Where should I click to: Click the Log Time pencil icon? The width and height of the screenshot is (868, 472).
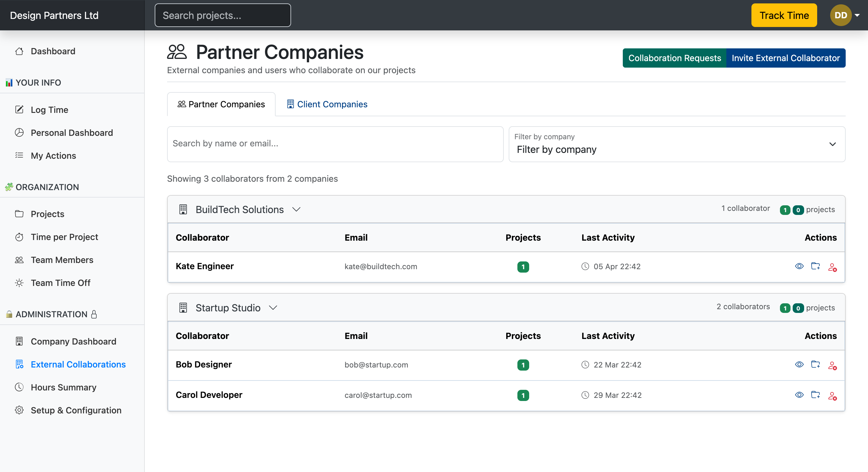coord(19,109)
